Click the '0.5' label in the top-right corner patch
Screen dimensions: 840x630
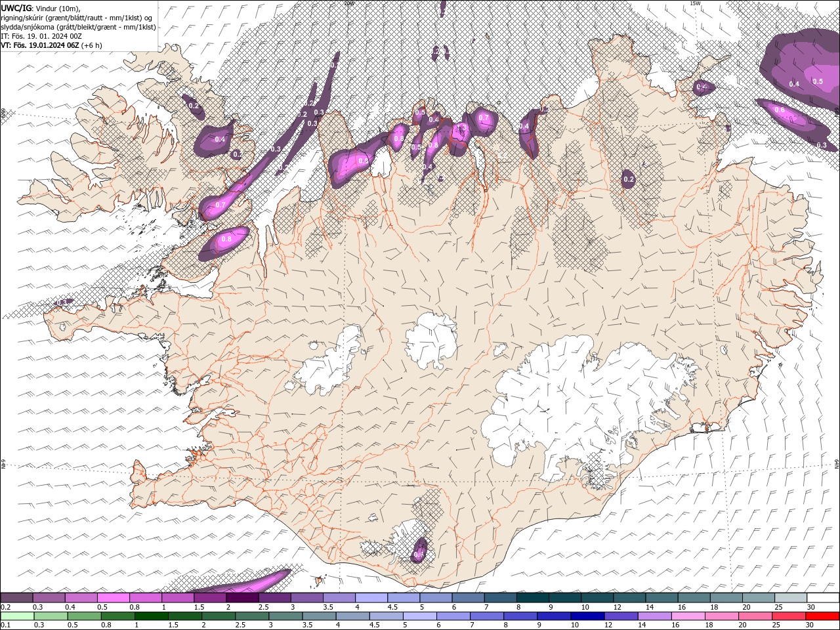(x=818, y=81)
